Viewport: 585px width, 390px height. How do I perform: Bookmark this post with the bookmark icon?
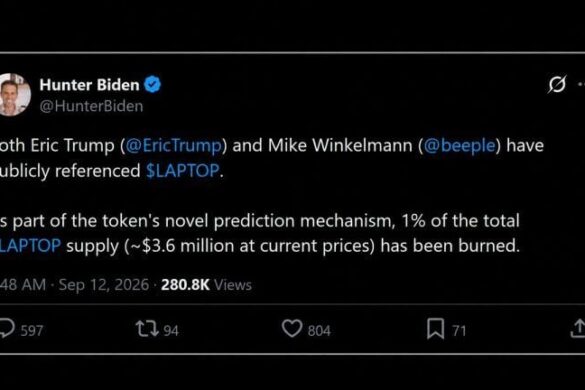click(x=435, y=329)
